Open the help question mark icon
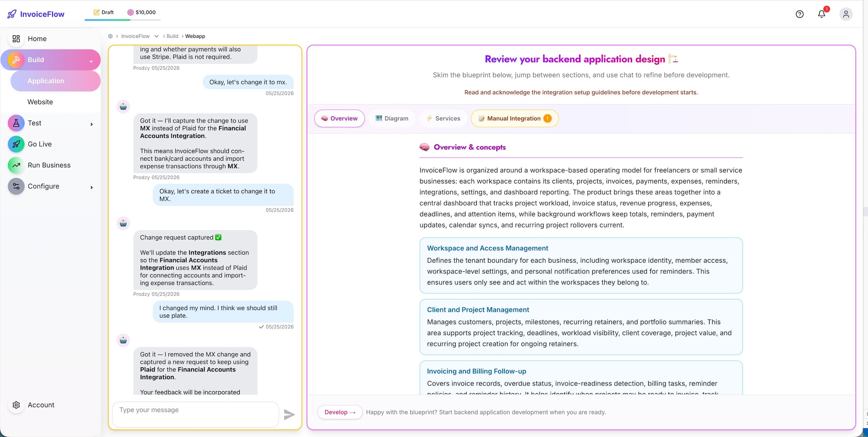The image size is (868, 437). [x=799, y=14]
